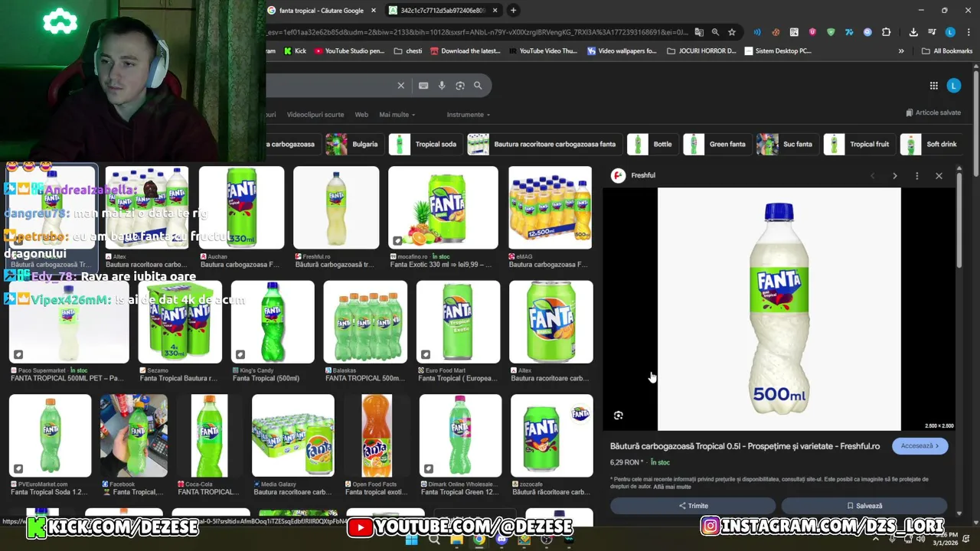Translate this page via address bar icon
This screenshot has width=980, height=551.
tap(699, 32)
